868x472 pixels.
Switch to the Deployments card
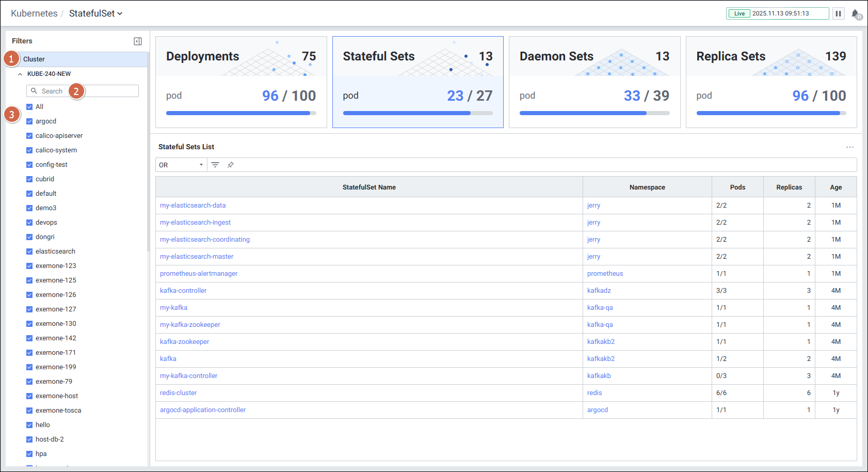[x=241, y=82]
